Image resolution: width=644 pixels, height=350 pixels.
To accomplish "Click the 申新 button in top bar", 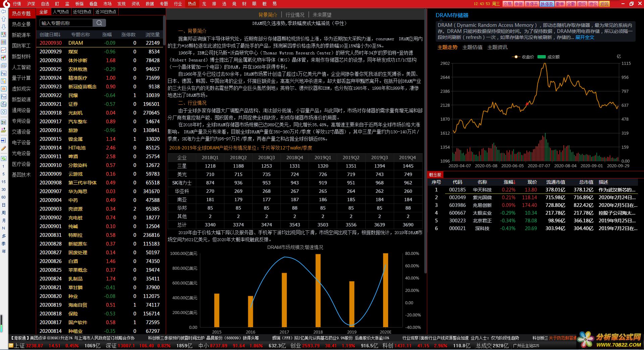I will coord(519,4).
